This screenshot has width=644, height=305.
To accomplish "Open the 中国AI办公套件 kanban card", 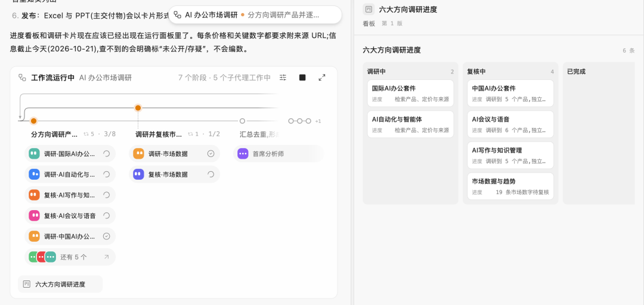I will pos(510,93).
